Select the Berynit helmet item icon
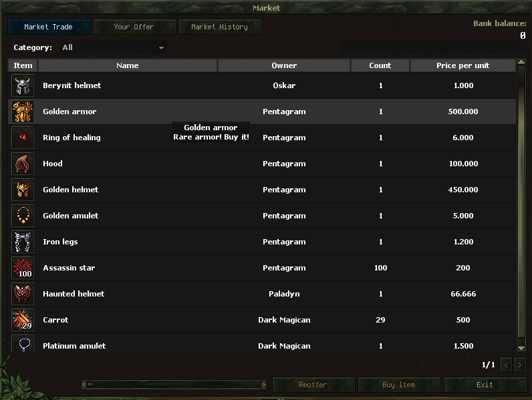Image resolution: width=532 pixels, height=400 pixels. [23, 85]
